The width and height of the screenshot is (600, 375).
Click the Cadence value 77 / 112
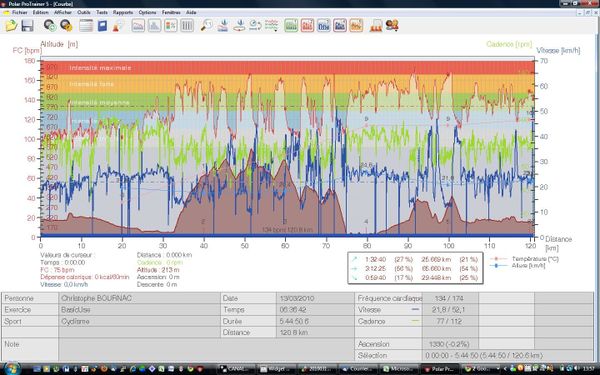click(x=450, y=321)
